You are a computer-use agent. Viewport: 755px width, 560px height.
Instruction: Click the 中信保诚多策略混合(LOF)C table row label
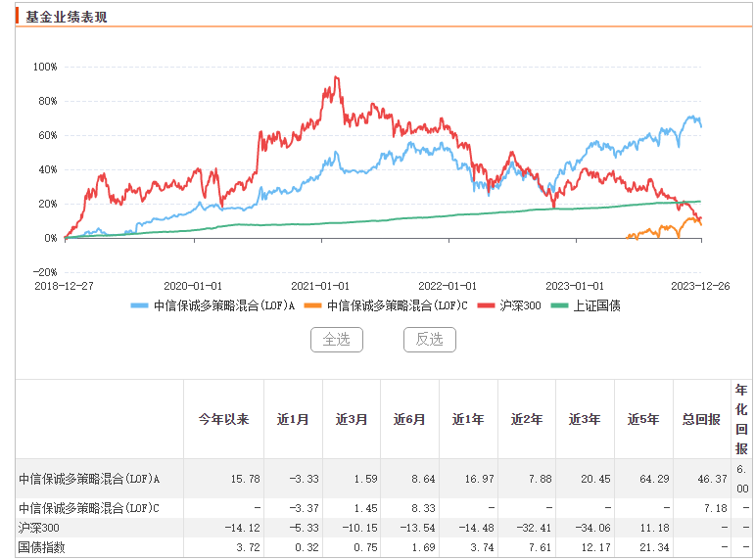pyautogui.click(x=89, y=508)
